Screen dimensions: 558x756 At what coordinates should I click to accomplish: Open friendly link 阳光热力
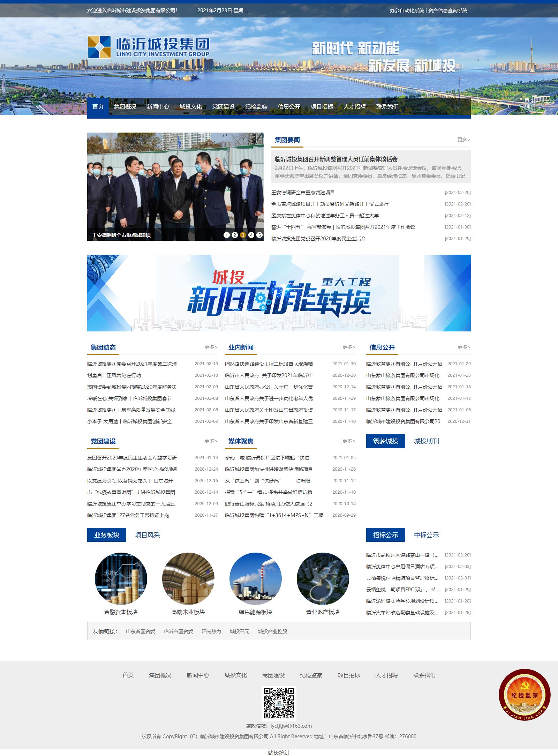click(x=211, y=631)
